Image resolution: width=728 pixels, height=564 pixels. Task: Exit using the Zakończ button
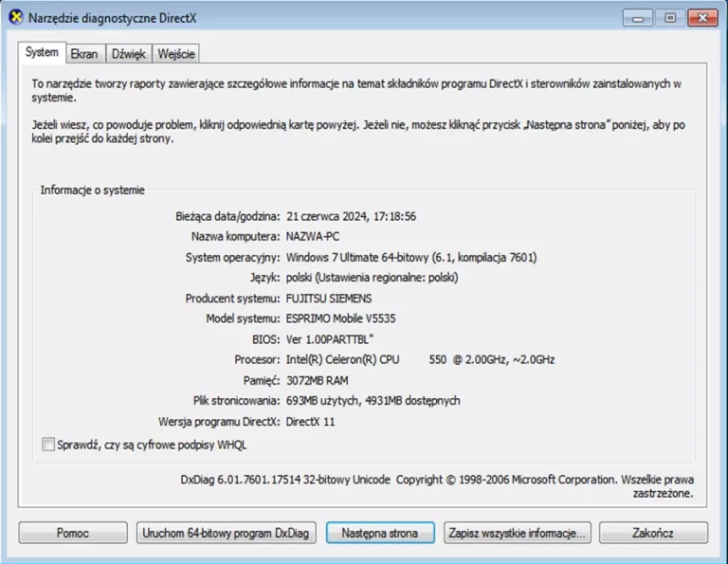(653, 533)
